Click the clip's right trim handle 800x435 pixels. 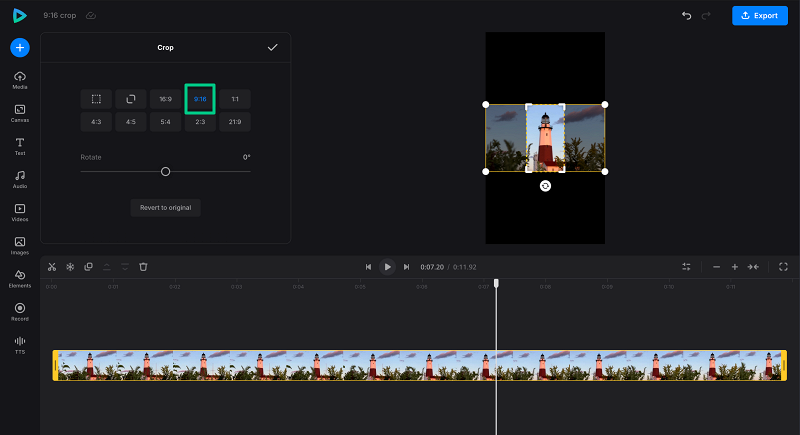tap(784, 365)
